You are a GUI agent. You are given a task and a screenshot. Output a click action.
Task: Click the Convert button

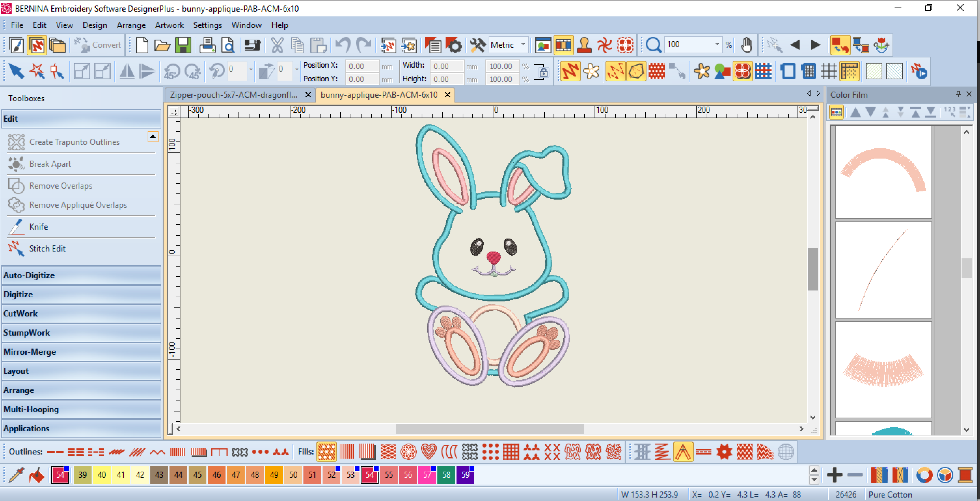click(x=98, y=45)
